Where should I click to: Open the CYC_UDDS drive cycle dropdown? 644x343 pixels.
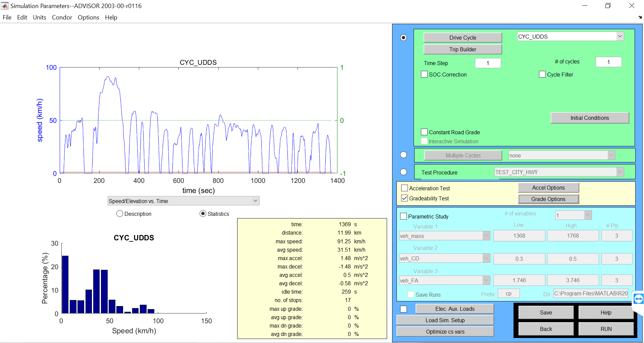pyautogui.click(x=620, y=36)
